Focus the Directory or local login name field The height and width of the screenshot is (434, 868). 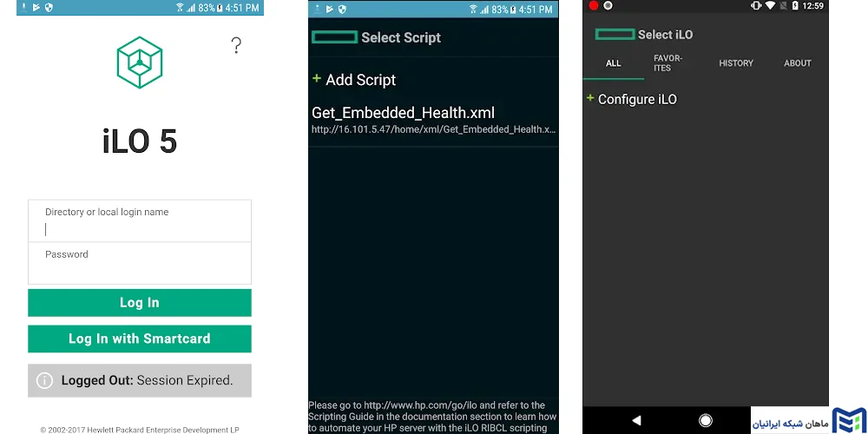[140, 220]
